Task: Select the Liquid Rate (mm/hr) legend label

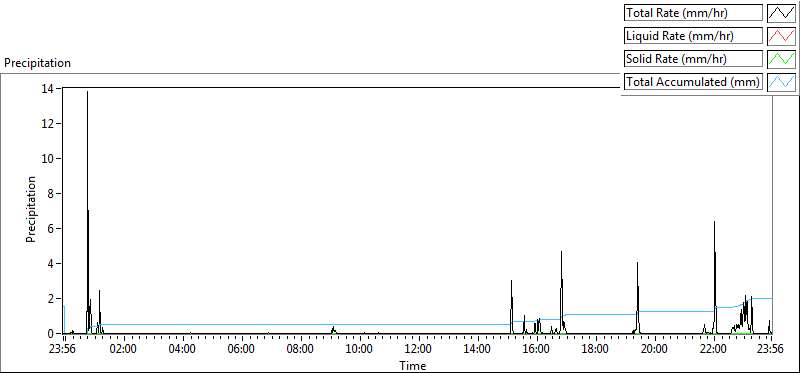Action: [693, 36]
